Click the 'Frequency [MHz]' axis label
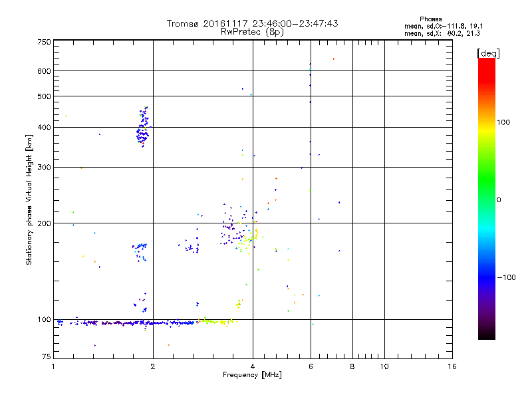This screenshot has width=532, height=399. (x=252, y=375)
